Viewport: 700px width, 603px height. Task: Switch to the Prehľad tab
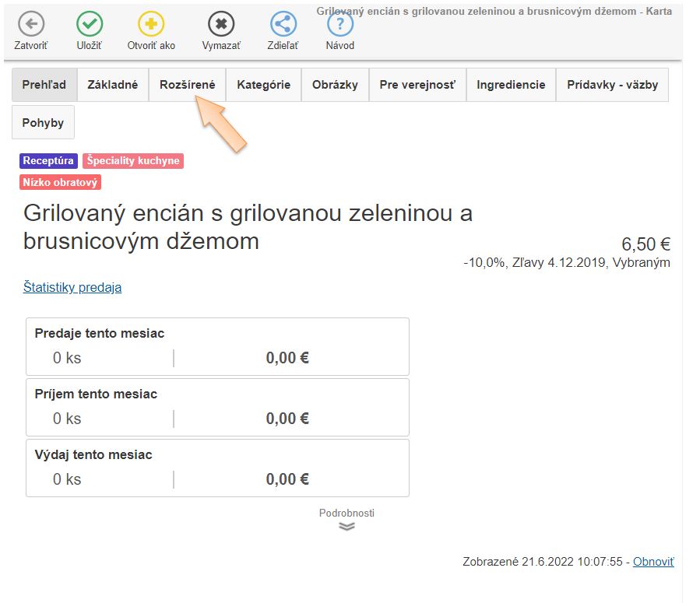44,85
